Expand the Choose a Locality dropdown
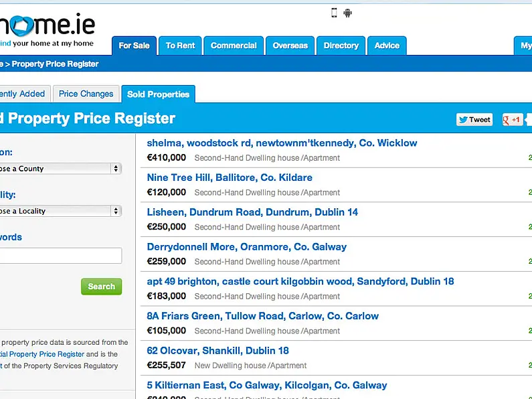The width and height of the screenshot is (532, 399). click(60, 211)
